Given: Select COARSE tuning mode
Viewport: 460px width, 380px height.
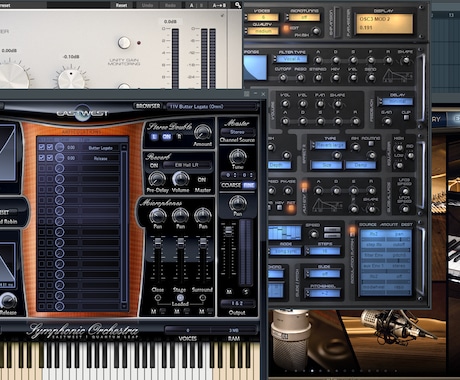Looking at the screenshot, I should pyautogui.click(x=231, y=185).
